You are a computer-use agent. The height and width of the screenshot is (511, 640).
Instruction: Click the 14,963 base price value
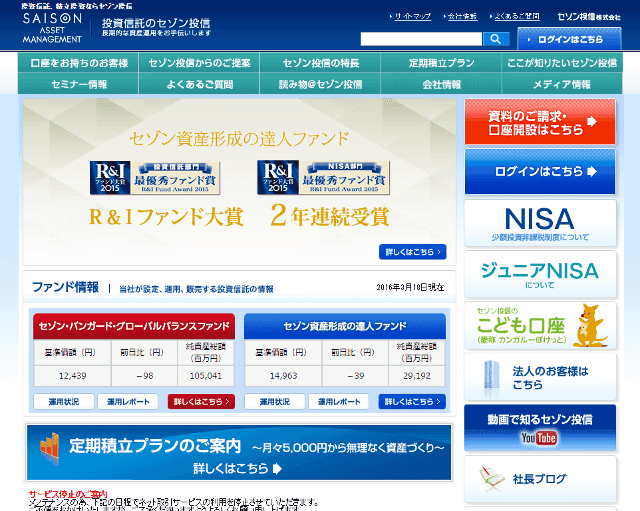tap(283, 376)
